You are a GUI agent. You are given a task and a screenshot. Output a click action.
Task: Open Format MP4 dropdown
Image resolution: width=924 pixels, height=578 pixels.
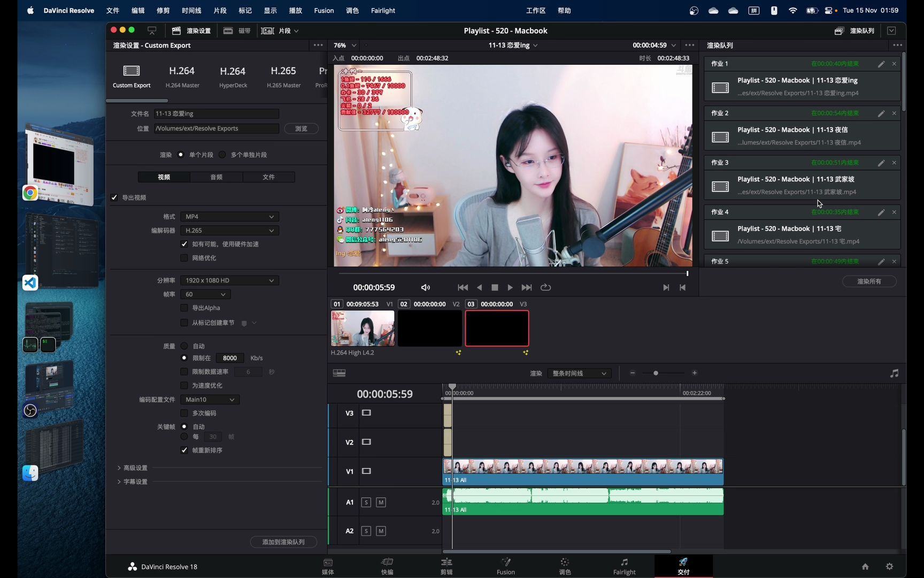(229, 217)
